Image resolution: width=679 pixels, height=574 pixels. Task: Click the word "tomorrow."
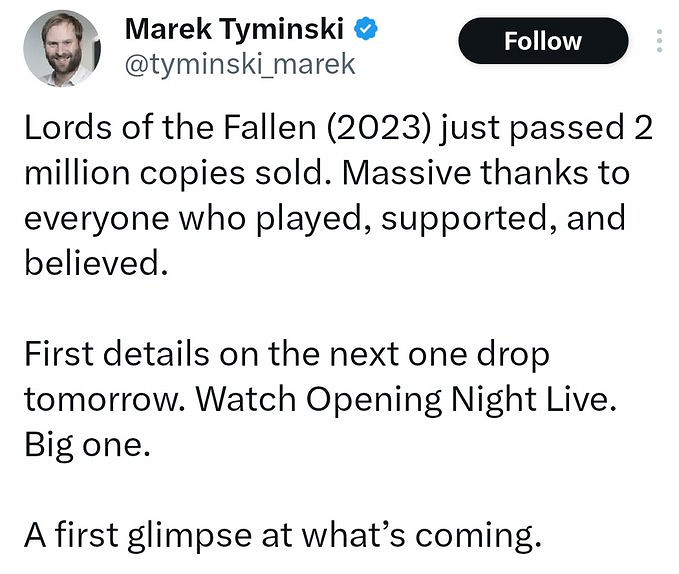coord(104,398)
